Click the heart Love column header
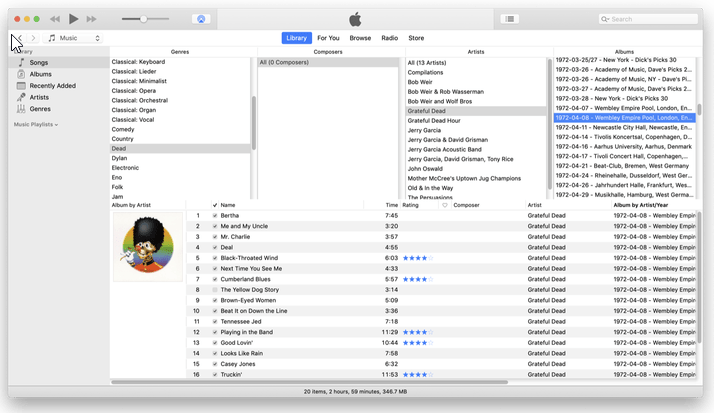The width and height of the screenshot is (714, 413). [x=444, y=205]
